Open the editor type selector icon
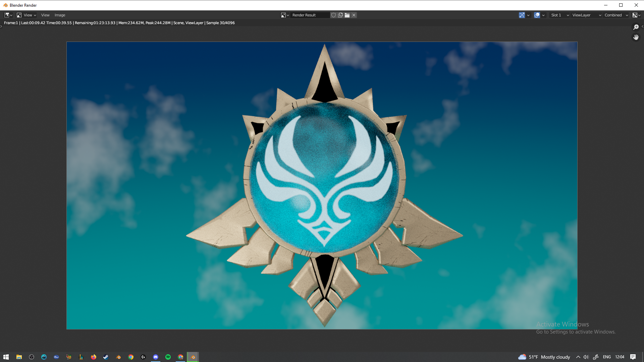The width and height of the screenshot is (644, 362). click(8, 15)
